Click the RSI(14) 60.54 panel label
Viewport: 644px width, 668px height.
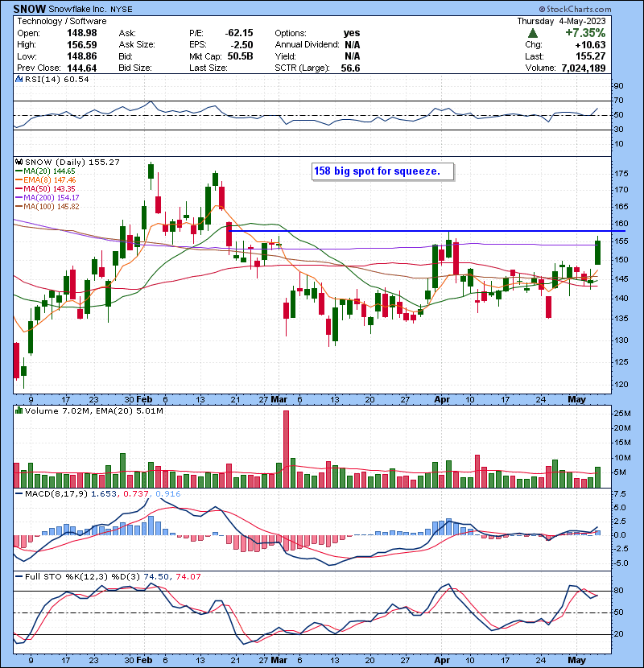click(x=57, y=79)
